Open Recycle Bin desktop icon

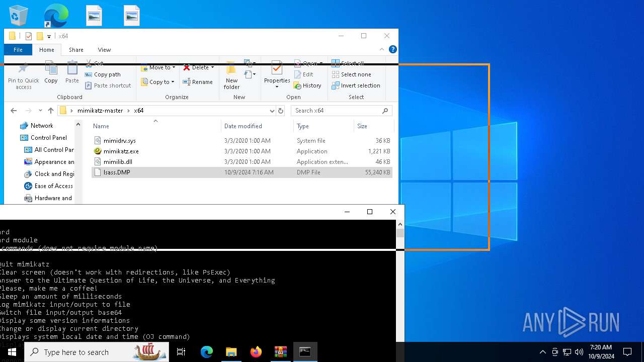click(19, 16)
